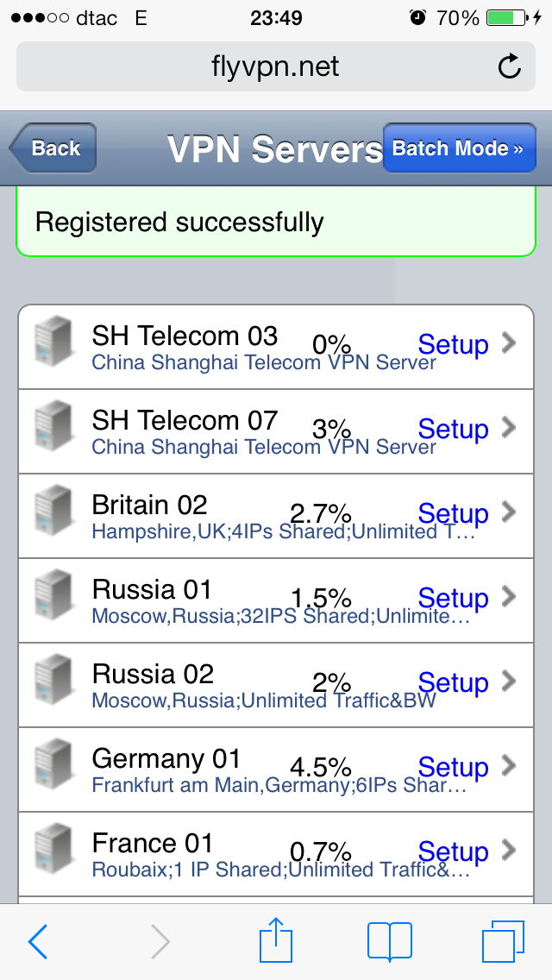Tap the flyvpn.net address bar
The width and height of the screenshot is (552, 980).
point(276,66)
